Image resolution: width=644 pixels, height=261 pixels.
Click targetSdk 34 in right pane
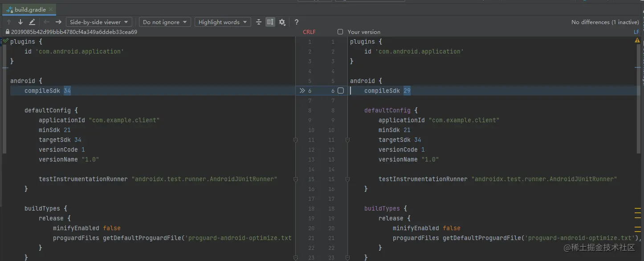pos(400,140)
